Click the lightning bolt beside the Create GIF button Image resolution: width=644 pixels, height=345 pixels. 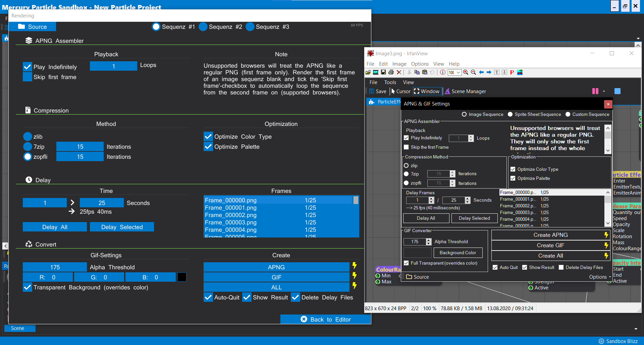pos(606,245)
